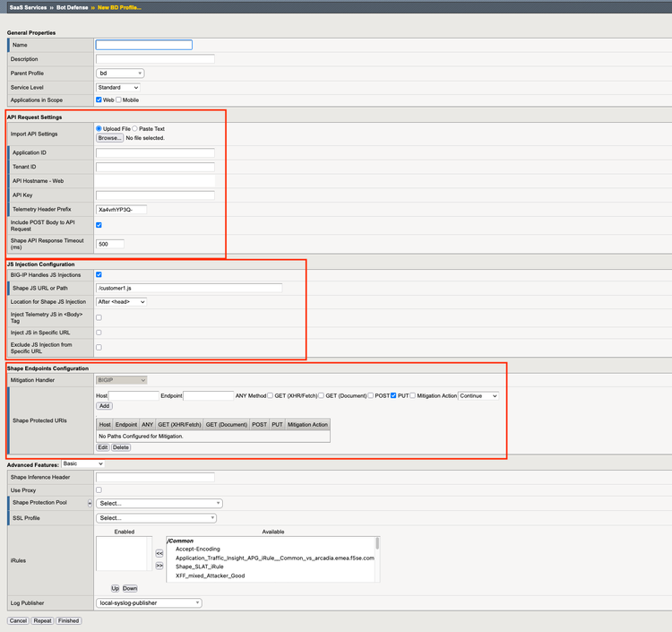Click Browse to upload API settings file

[x=109, y=138]
